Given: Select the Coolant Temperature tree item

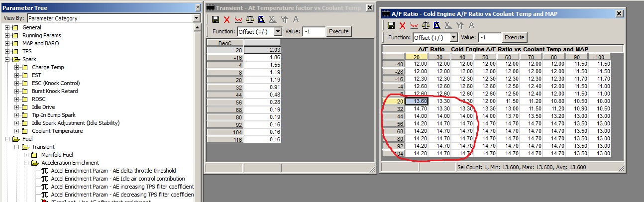Looking at the screenshot, I should coord(56,131).
